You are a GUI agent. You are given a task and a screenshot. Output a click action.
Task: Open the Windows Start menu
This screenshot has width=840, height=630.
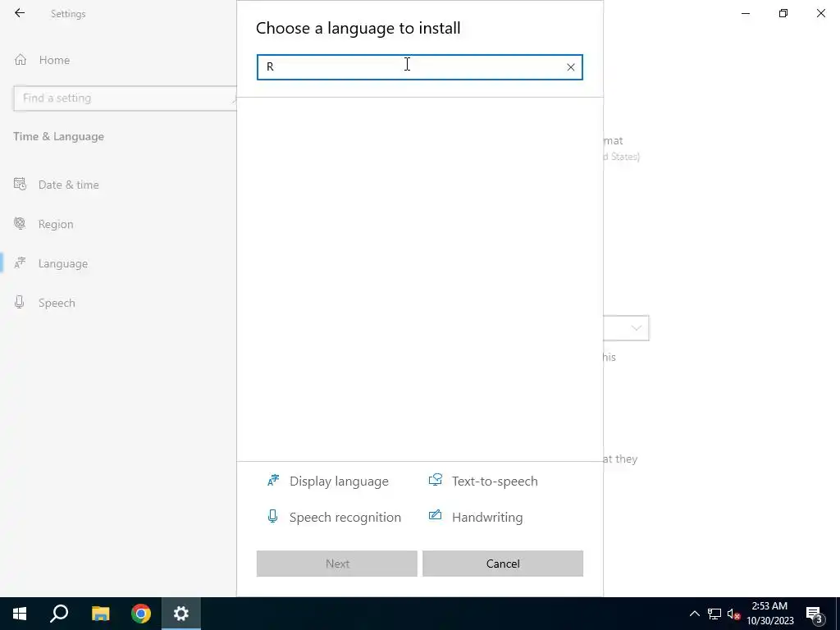pos(20,614)
